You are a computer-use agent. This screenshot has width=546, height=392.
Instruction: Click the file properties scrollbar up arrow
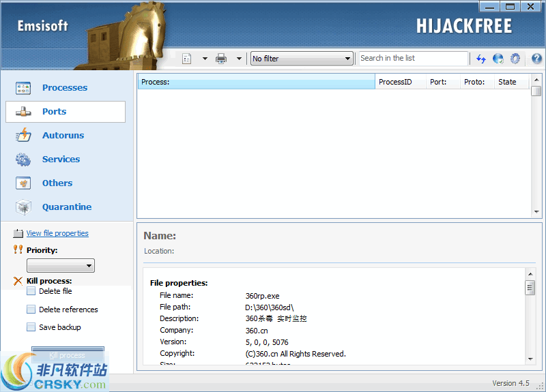point(530,274)
